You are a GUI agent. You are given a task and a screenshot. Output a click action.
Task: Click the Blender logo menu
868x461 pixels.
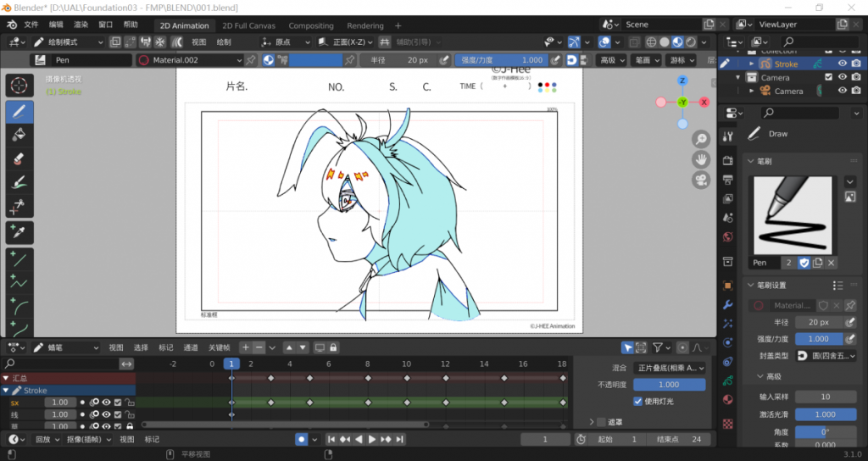pos(12,25)
